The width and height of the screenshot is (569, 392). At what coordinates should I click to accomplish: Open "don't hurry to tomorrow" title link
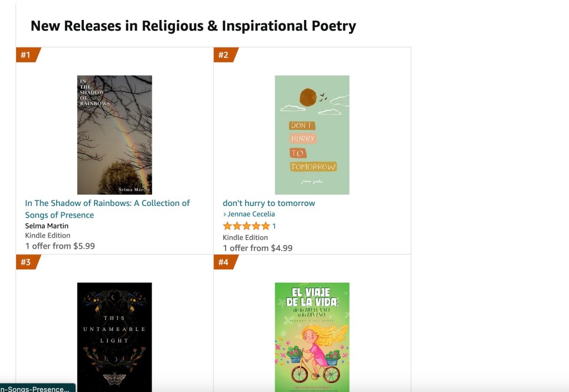click(269, 203)
